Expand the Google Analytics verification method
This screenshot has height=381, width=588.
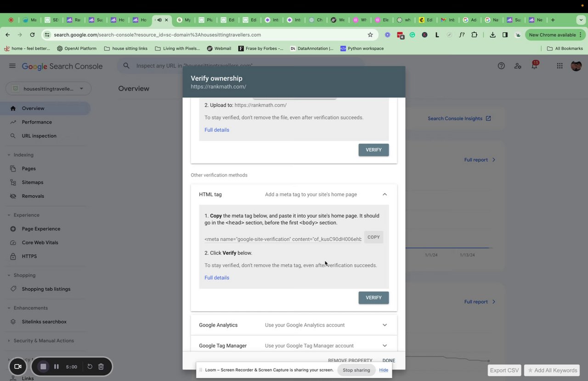[384, 325]
